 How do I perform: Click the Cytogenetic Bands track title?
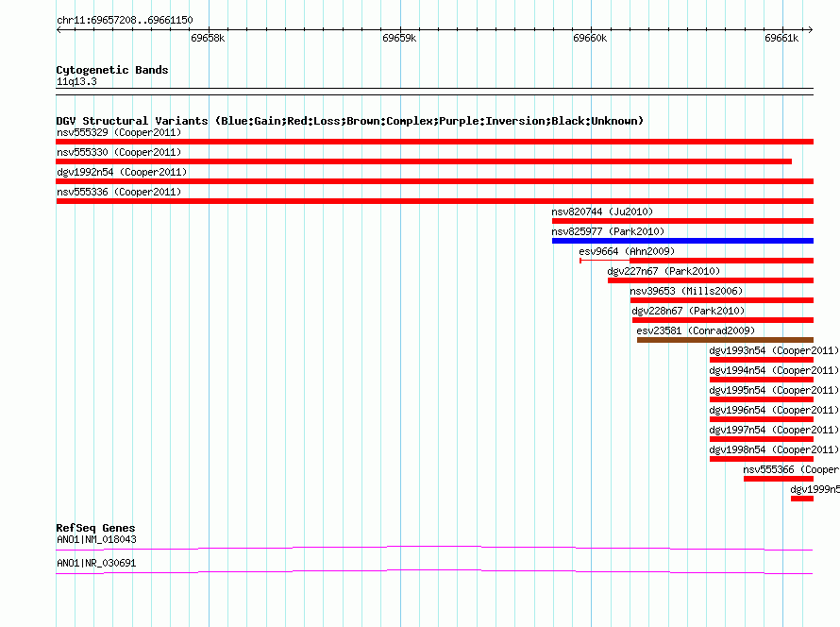tap(112, 70)
